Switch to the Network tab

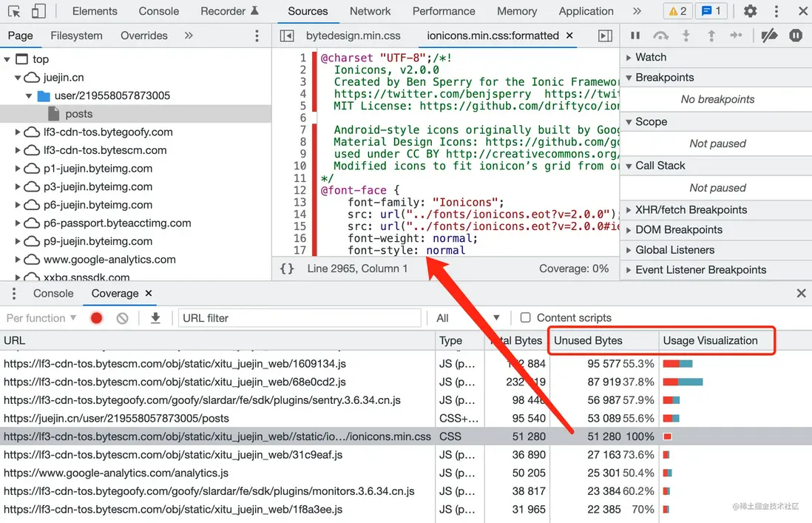(x=370, y=11)
